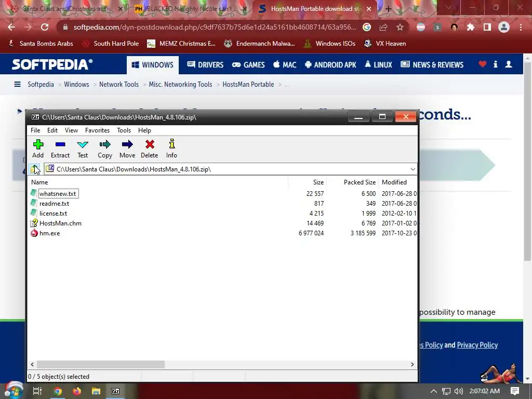This screenshot has width=532, height=399.
Task: Select the WINDOWS tab on Softpedia
Action: click(153, 65)
